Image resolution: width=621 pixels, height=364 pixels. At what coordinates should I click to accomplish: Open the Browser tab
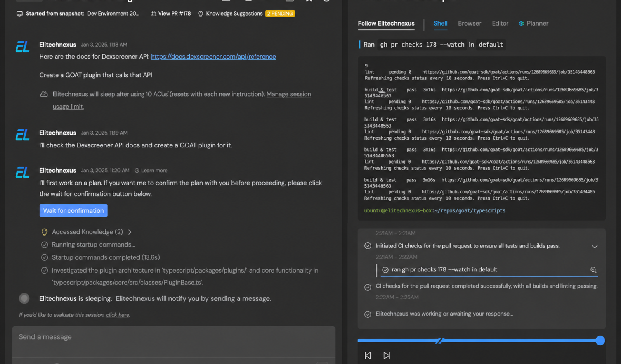coord(470,24)
